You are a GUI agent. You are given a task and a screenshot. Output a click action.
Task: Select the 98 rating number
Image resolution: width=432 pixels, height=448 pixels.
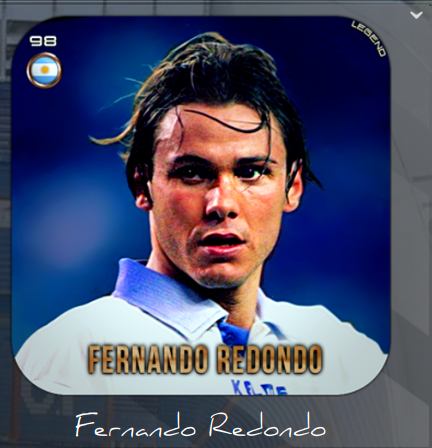pos(43,41)
